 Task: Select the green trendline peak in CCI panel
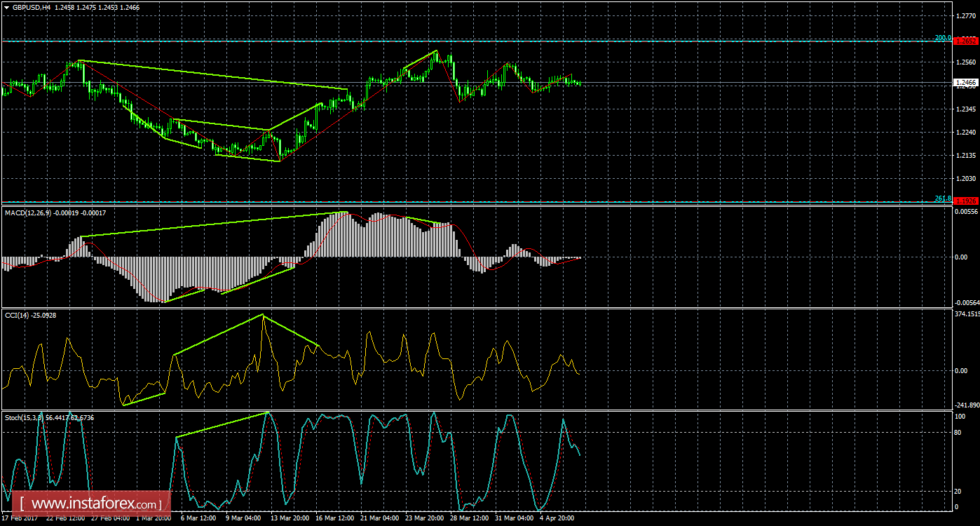pos(263,316)
